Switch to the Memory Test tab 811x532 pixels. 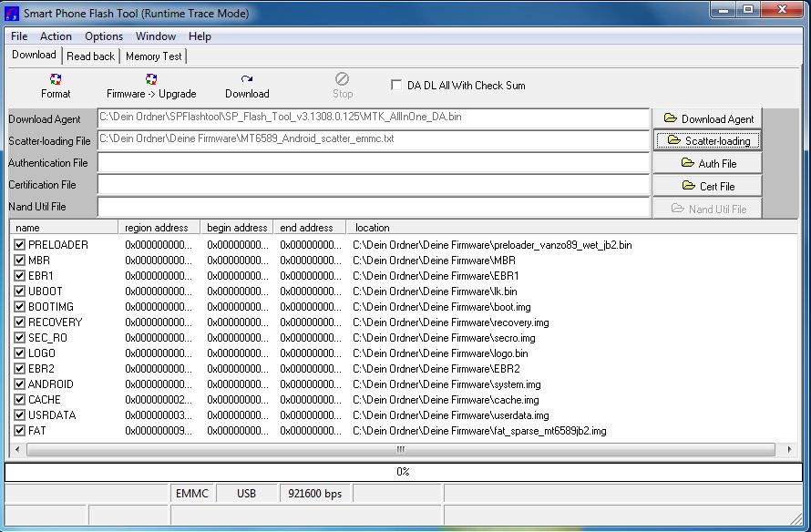pyautogui.click(x=153, y=56)
